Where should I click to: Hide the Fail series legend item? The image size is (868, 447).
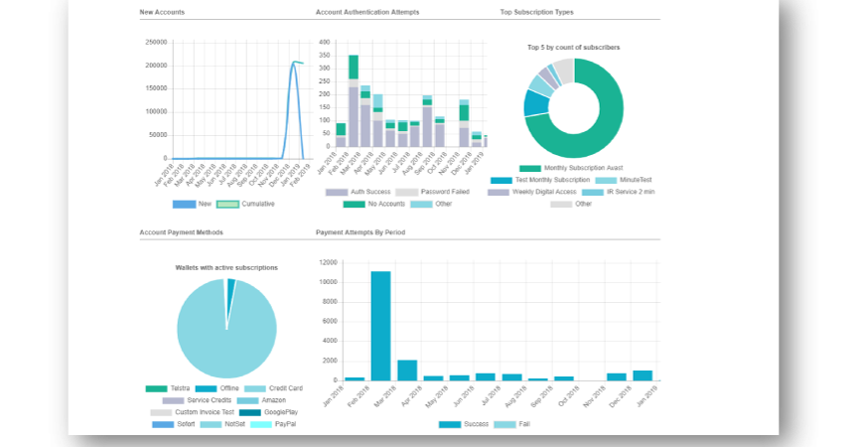[515, 424]
